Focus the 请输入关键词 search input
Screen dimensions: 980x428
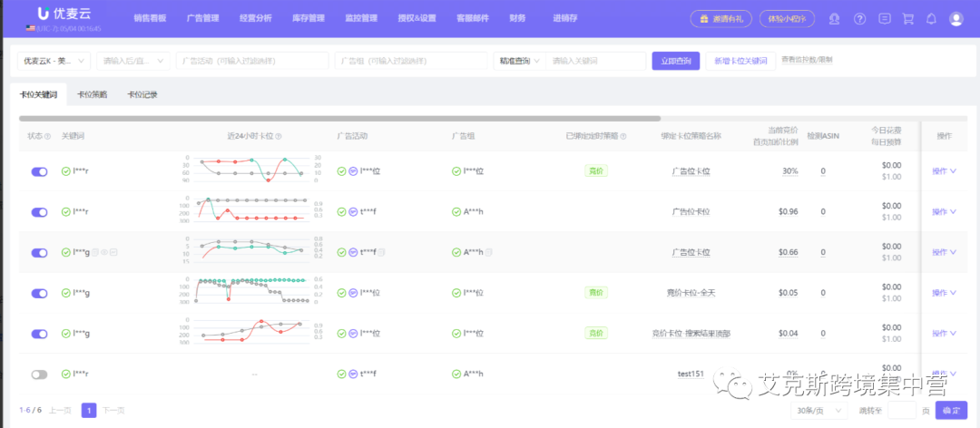[595, 61]
